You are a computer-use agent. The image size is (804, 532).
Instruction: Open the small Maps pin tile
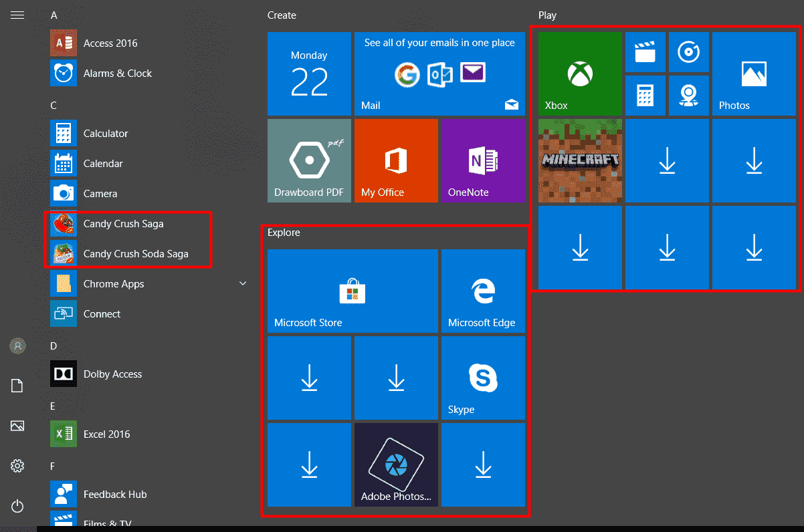(689, 96)
